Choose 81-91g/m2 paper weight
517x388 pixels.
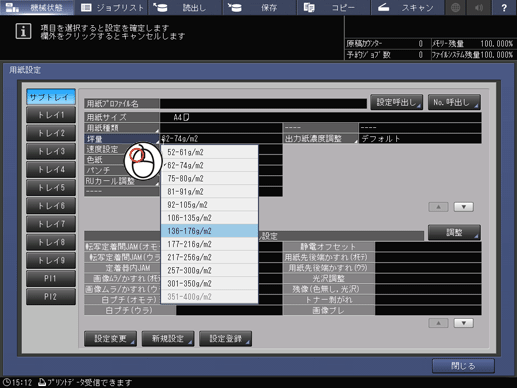[x=209, y=191]
